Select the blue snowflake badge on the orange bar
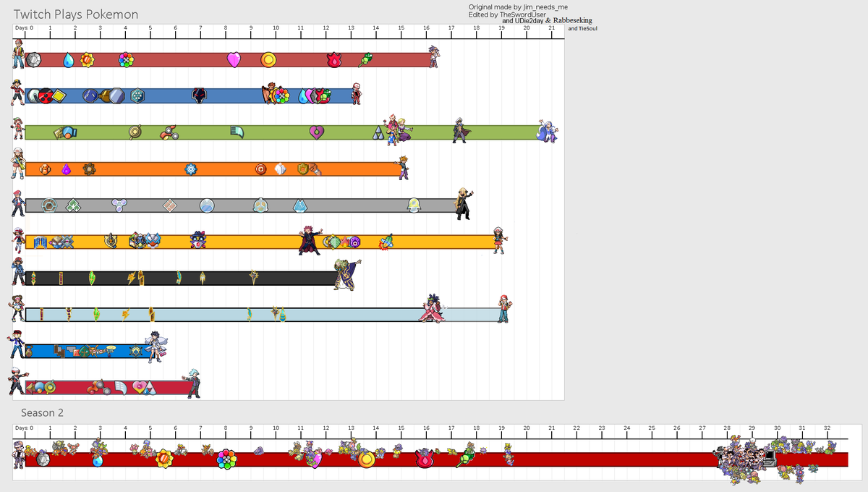 191,169
